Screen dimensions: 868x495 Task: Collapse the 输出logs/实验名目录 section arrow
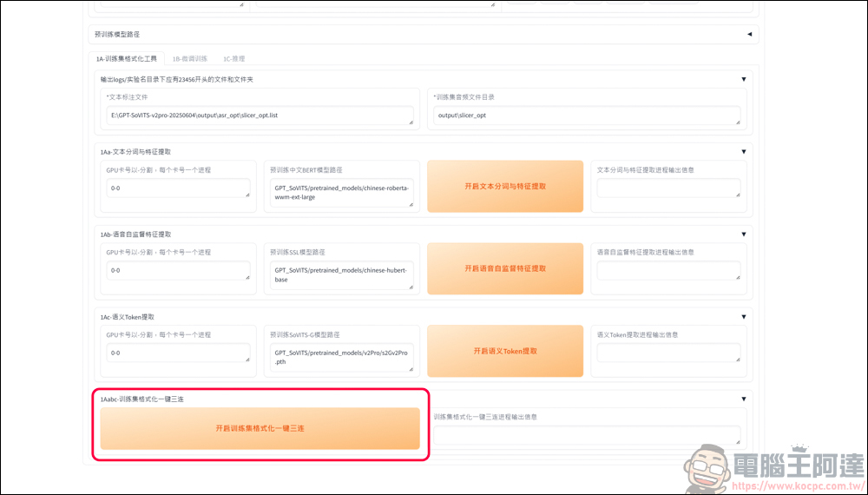pos(744,79)
